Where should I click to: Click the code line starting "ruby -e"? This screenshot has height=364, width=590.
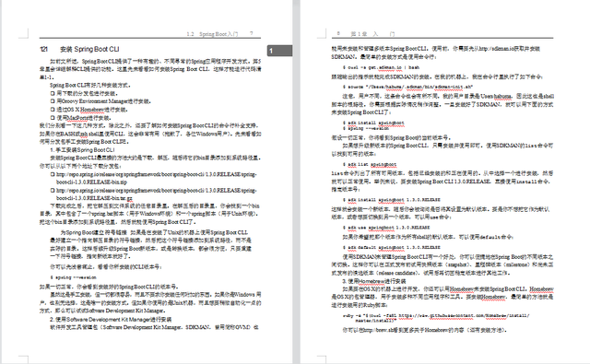[x=436, y=318]
